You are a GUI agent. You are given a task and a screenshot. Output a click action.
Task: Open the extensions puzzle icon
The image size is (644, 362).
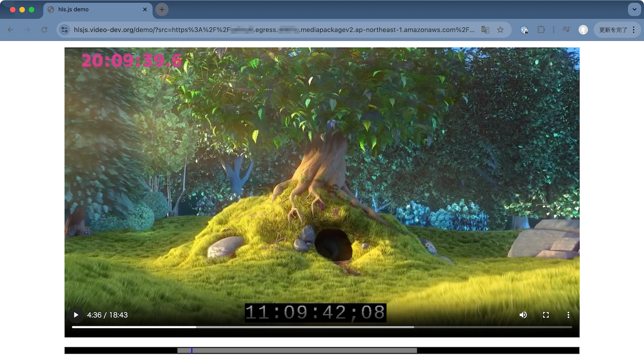click(541, 30)
